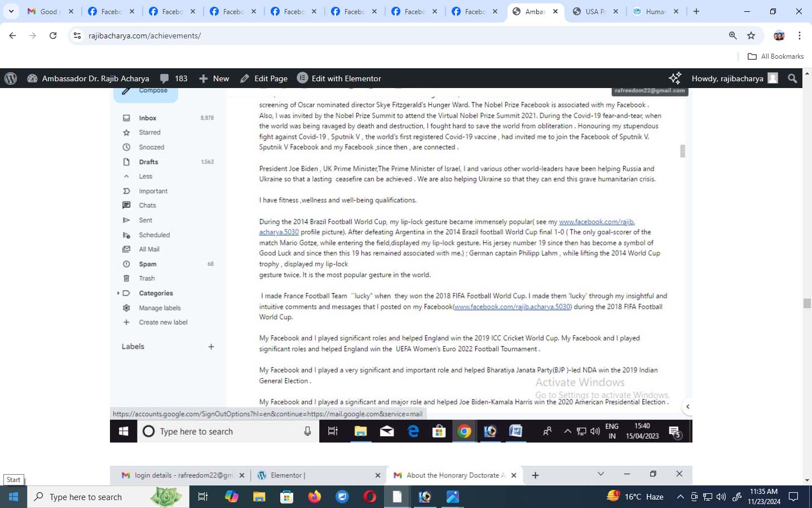The width and height of the screenshot is (812, 508).
Task: Open the 16°C Haze weather widget
Action: (x=636, y=497)
